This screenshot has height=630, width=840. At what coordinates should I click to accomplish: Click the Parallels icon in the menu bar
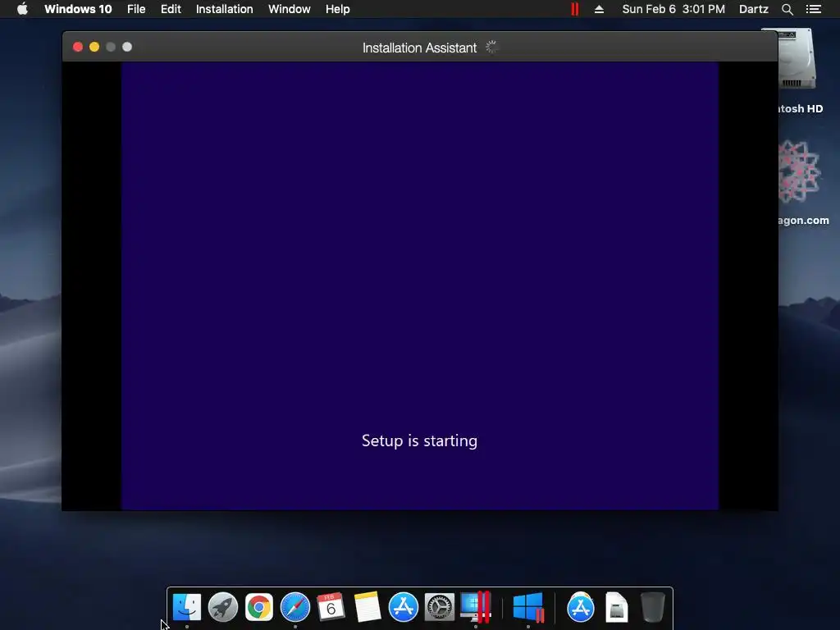pyautogui.click(x=575, y=9)
